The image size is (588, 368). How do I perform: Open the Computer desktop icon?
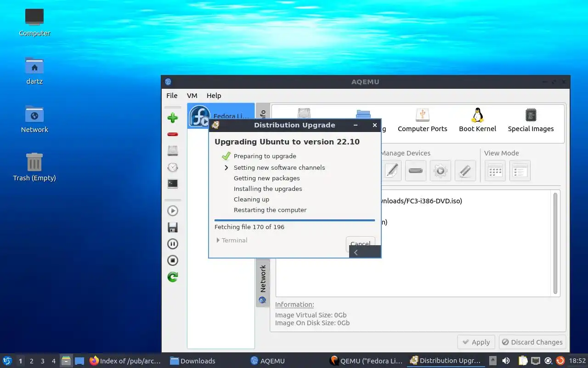coord(34,22)
